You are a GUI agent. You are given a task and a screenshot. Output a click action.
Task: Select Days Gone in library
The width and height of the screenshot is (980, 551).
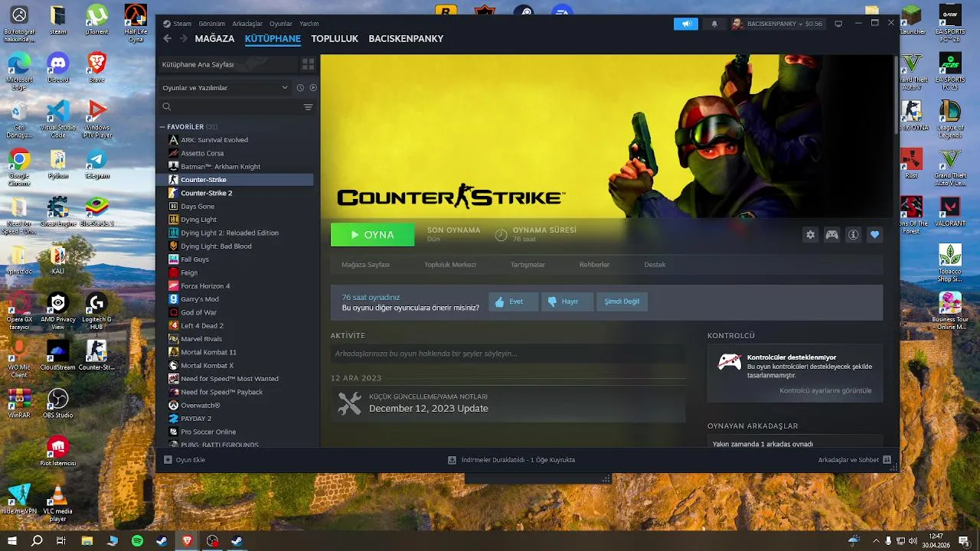[x=234, y=206]
